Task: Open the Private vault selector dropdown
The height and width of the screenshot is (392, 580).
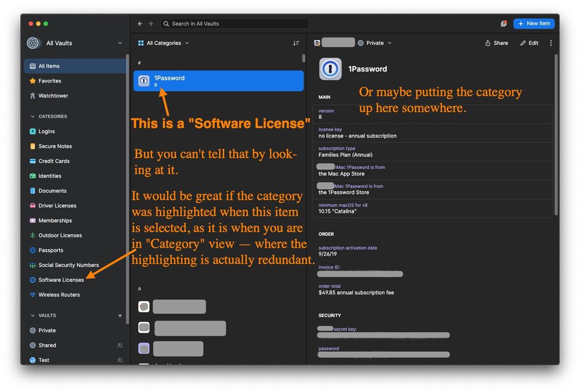Action: coord(375,43)
